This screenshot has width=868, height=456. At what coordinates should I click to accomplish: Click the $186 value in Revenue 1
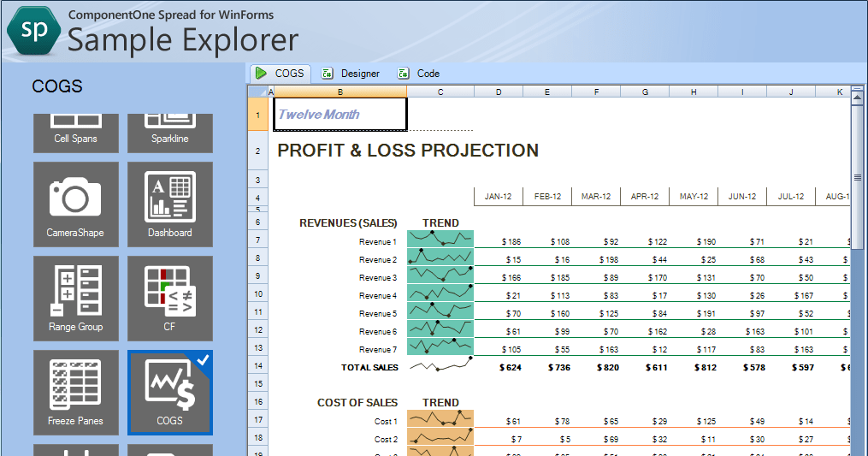coord(511,242)
